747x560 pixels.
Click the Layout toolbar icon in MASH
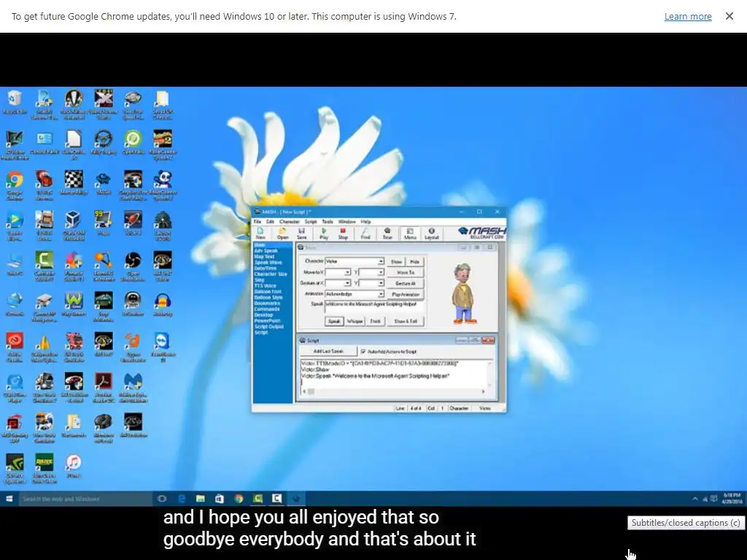(x=432, y=233)
